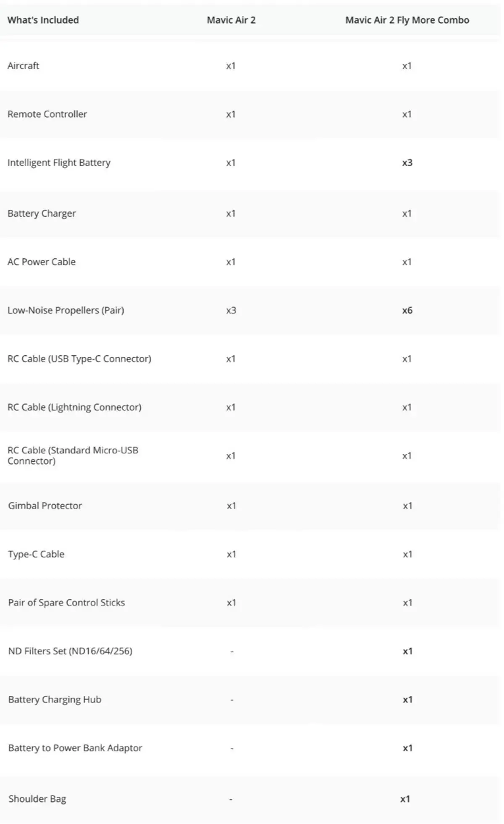Click the 'Mavic Air 2 Fly More Combo' header
Image resolution: width=504 pixels, height=824 pixels.
(x=407, y=20)
